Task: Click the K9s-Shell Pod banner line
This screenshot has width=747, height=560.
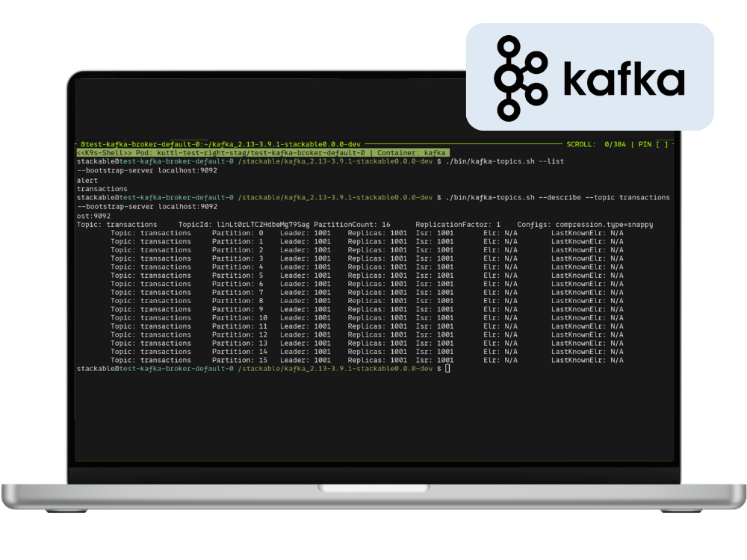Action: [x=262, y=153]
